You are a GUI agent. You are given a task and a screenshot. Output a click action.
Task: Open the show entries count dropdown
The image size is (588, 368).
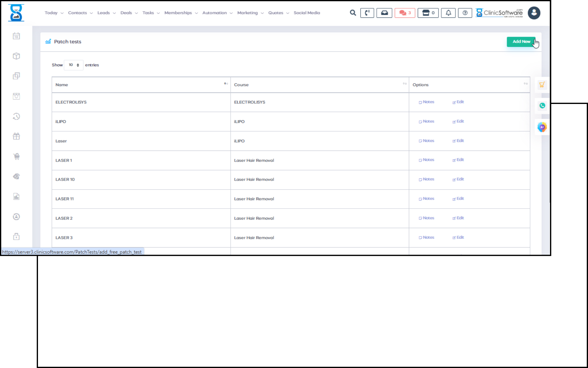(73, 65)
